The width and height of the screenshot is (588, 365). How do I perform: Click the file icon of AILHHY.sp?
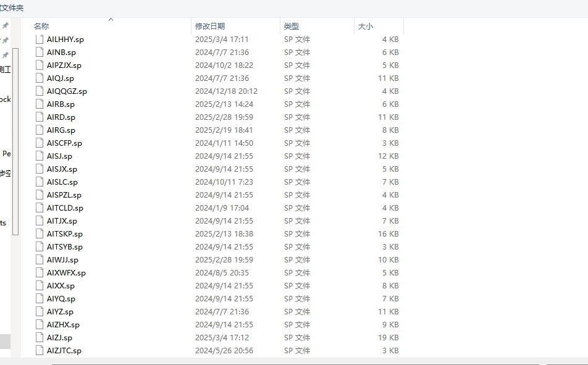click(x=40, y=39)
